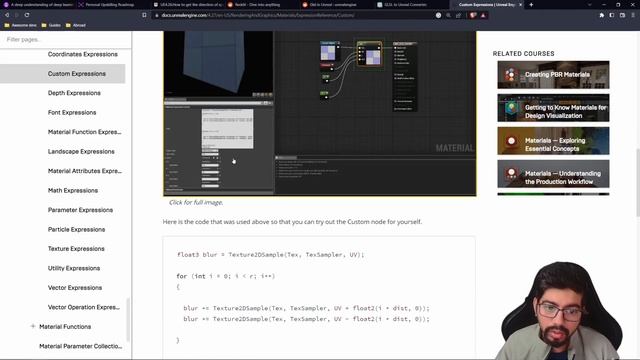The width and height of the screenshot is (640, 360).
Task: Open Parameter Expressions in sidebar
Action: (x=80, y=210)
